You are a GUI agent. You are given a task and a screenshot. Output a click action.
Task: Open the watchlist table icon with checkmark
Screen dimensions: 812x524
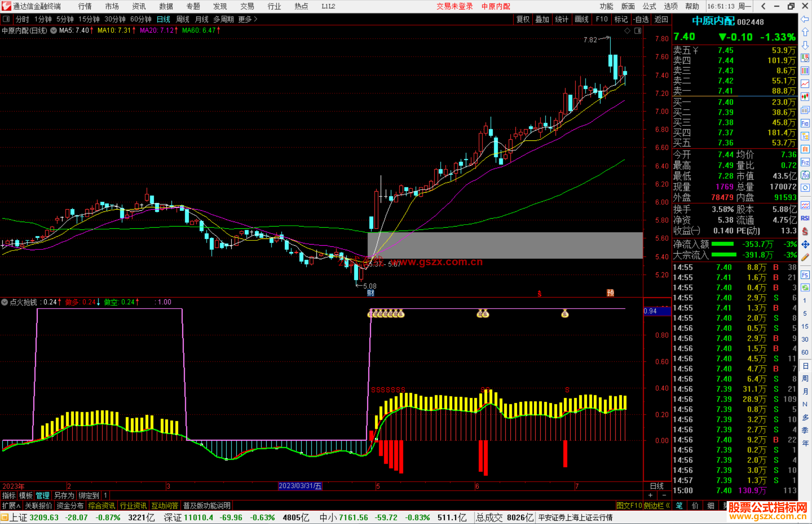tap(805, 58)
